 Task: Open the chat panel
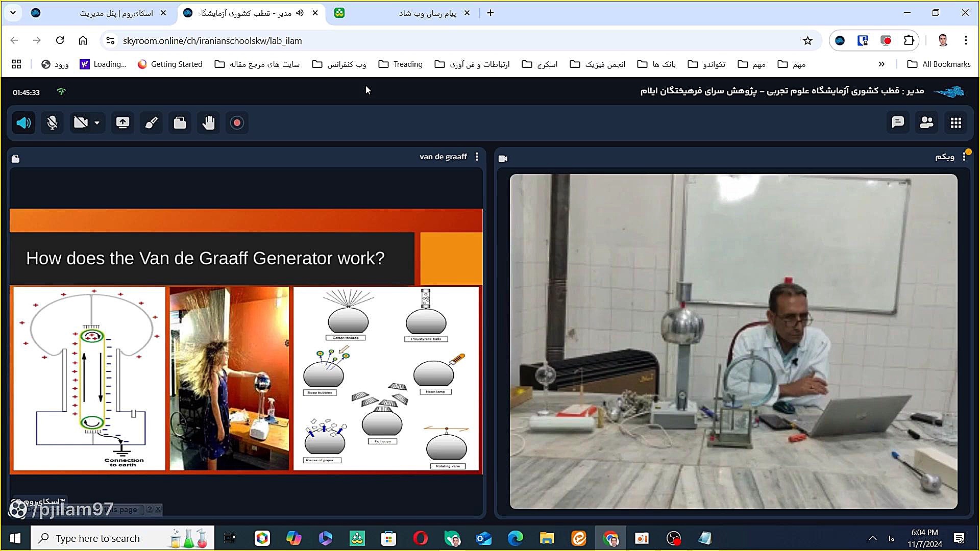pos(898,122)
